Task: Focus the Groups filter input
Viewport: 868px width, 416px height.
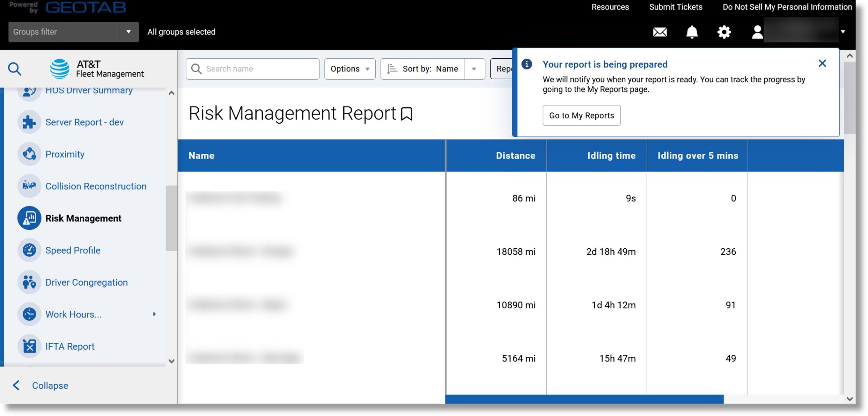Action: click(63, 32)
